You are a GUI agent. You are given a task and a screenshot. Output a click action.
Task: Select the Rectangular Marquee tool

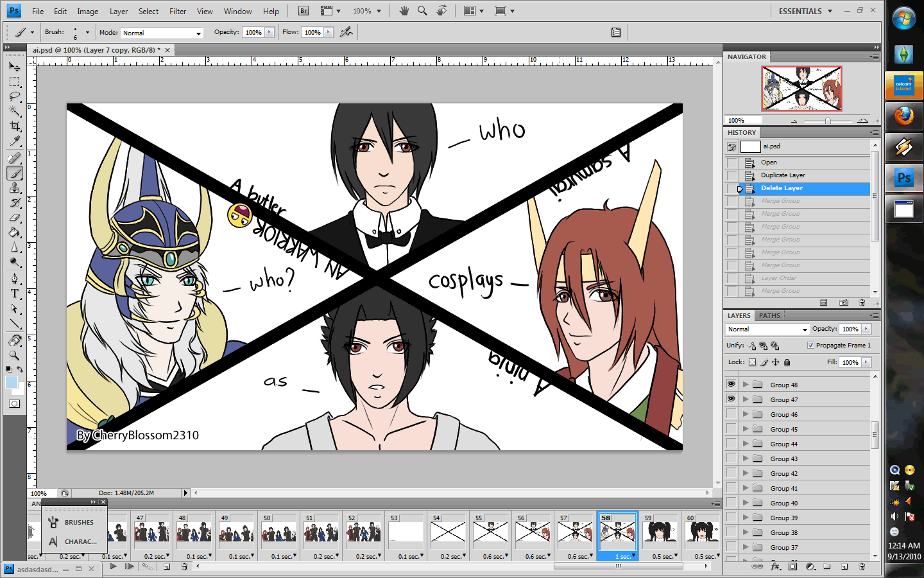[x=14, y=82]
